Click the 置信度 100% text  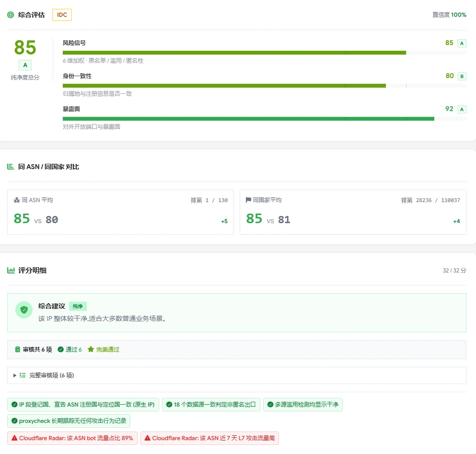pyautogui.click(x=449, y=15)
